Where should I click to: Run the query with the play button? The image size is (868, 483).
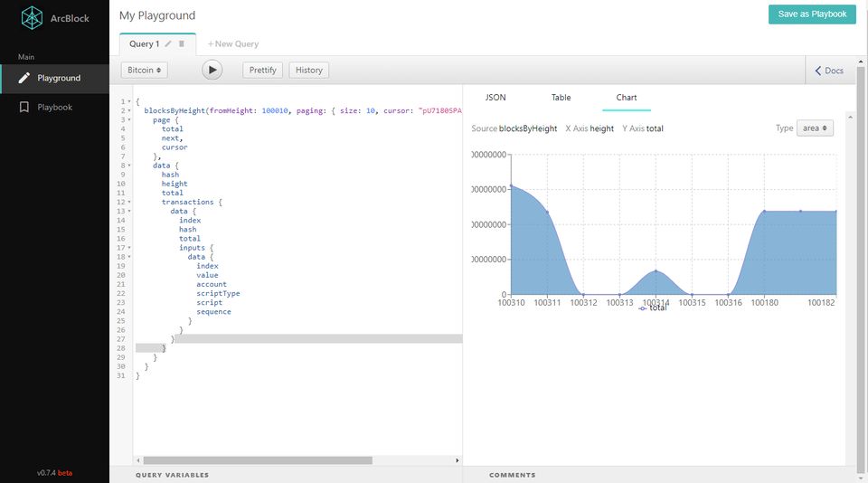coord(212,70)
